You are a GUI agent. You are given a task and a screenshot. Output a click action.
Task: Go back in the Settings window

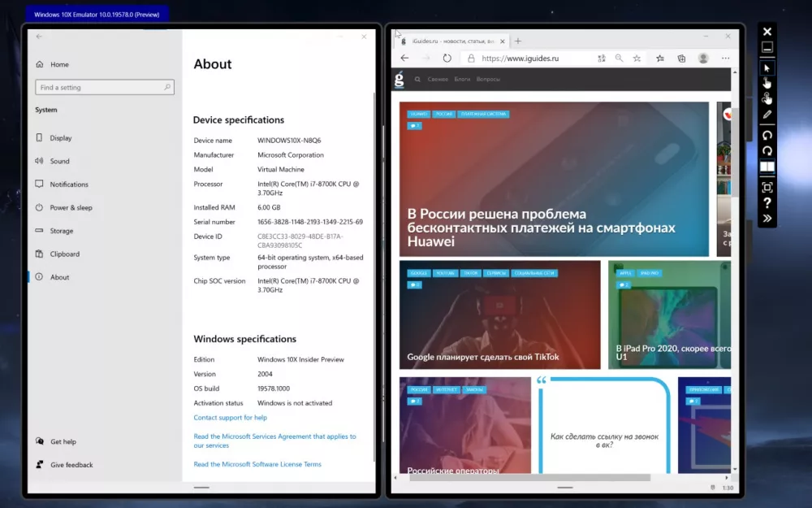click(x=39, y=37)
